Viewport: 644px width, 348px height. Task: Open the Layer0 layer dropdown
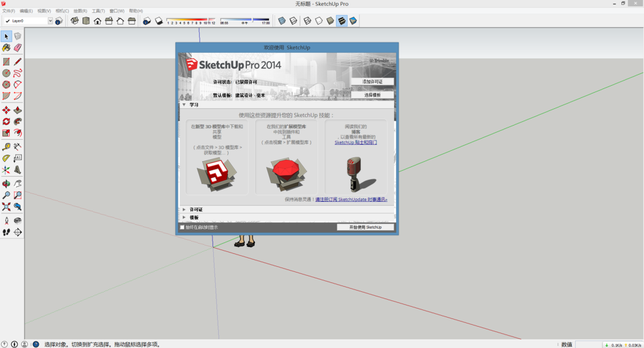[50, 21]
